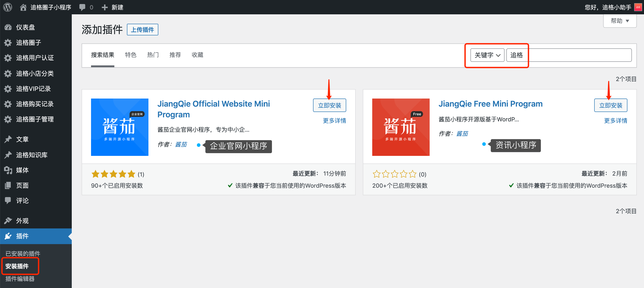Viewport: 644px width, 288px height.
Task: Open 更多详情 for JiangQie Free Mini Program
Action: [x=616, y=121]
